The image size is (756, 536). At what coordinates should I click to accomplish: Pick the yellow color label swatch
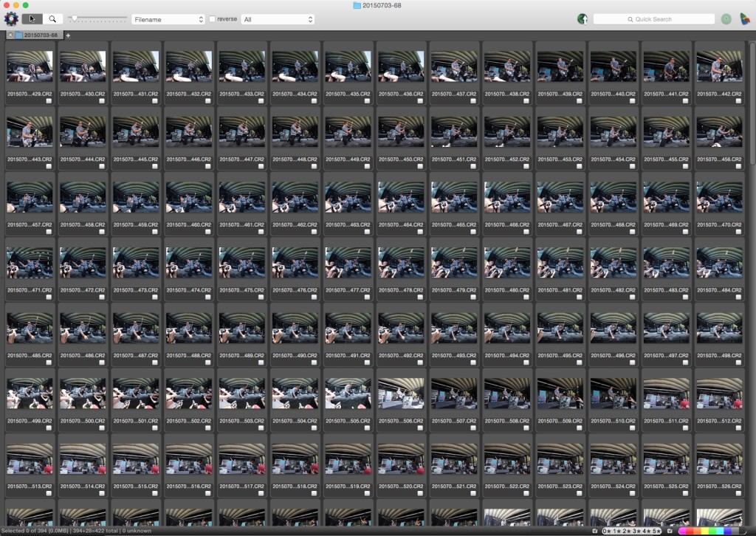[704, 531]
